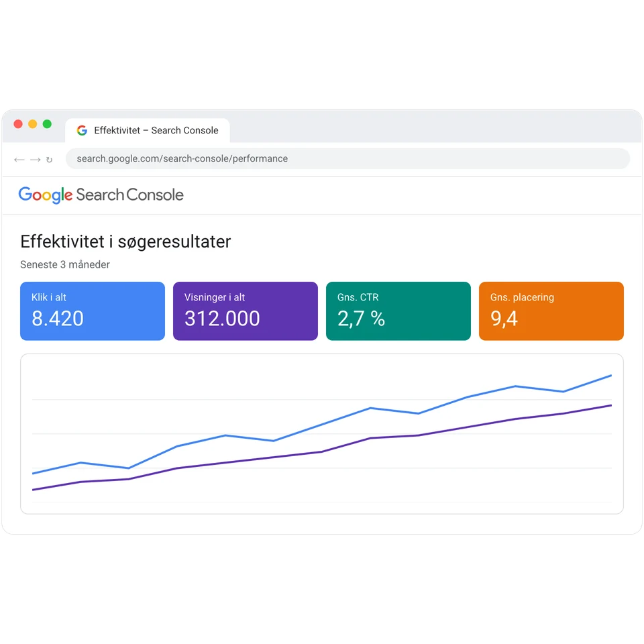Reload the page with the refresh icon
The height and width of the screenshot is (644, 644).
click(x=49, y=160)
